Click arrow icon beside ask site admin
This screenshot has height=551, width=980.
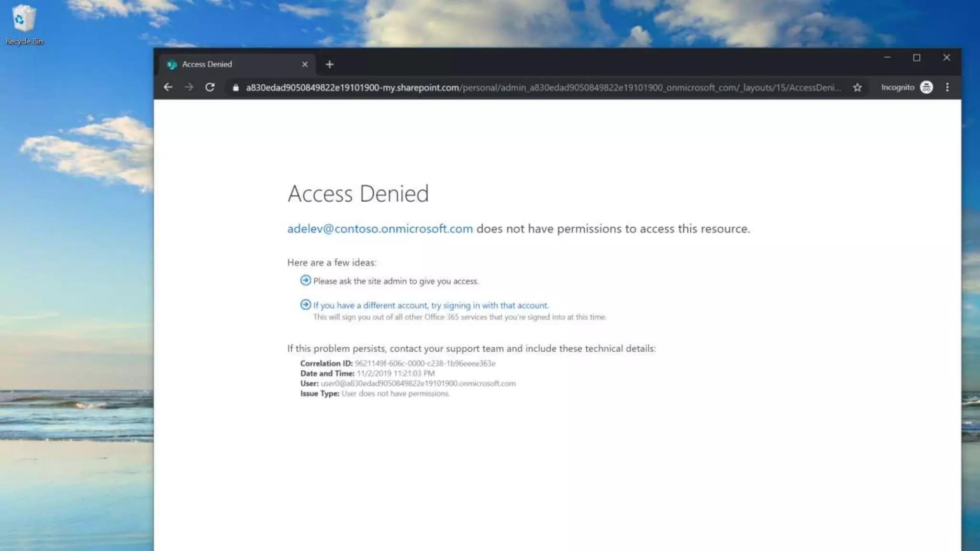[x=305, y=280]
